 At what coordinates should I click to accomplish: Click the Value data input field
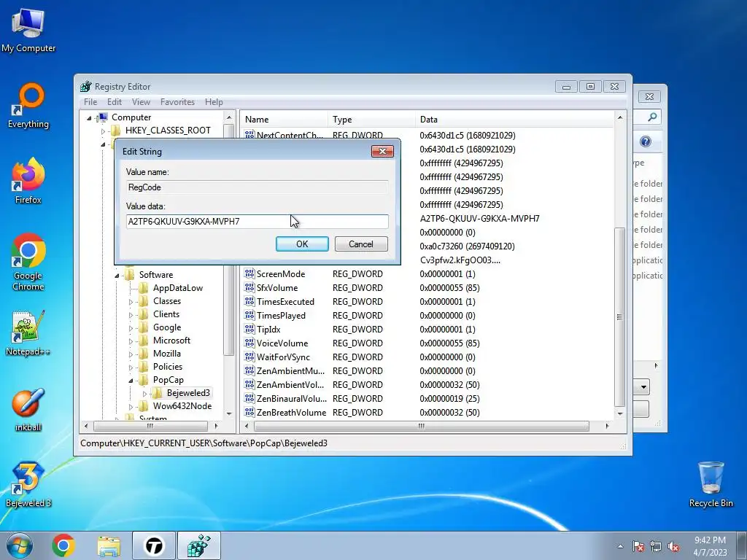click(258, 222)
